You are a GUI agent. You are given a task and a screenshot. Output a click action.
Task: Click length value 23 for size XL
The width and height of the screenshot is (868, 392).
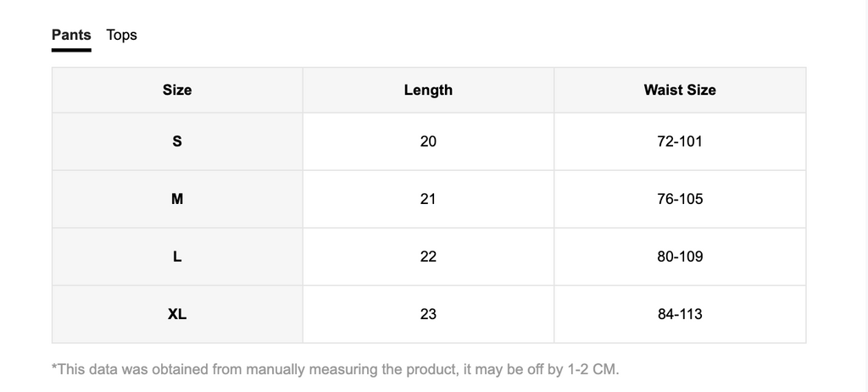(x=428, y=314)
